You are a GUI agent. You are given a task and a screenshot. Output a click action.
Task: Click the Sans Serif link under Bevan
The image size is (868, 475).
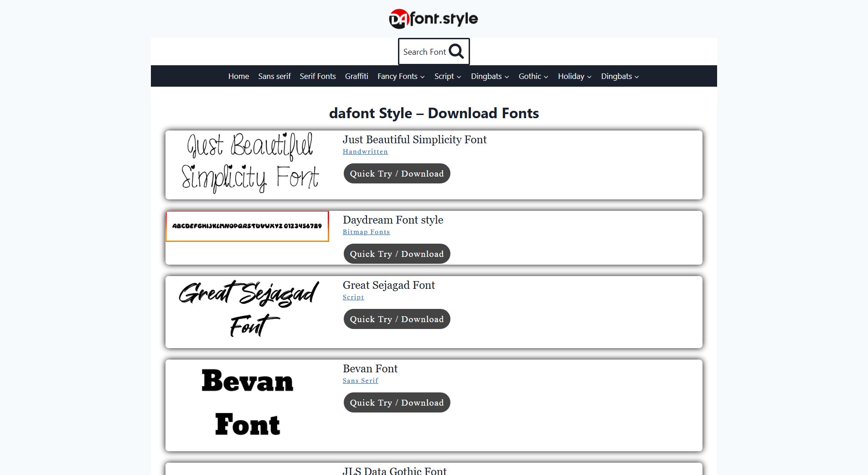360,381
